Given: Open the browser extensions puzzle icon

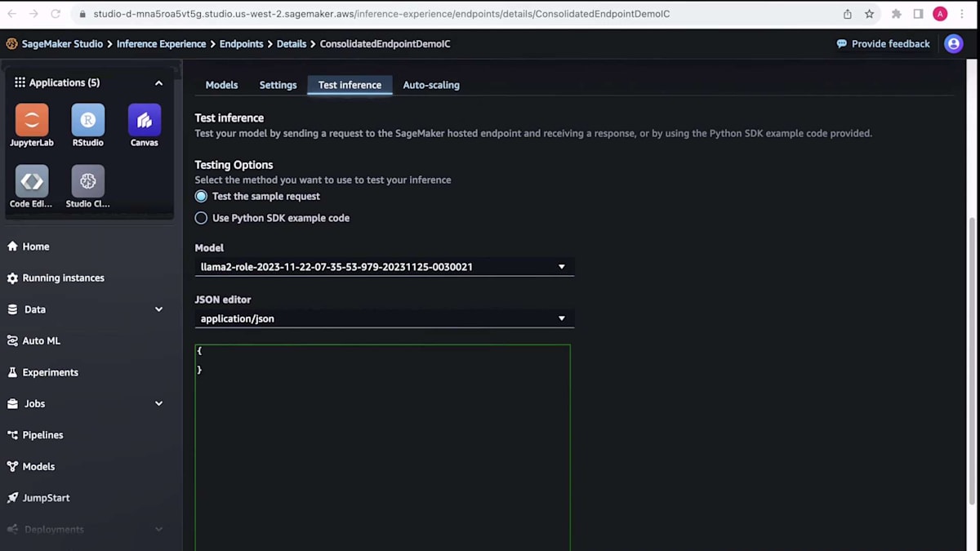Looking at the screenshot, I should (x=897, y=14).
